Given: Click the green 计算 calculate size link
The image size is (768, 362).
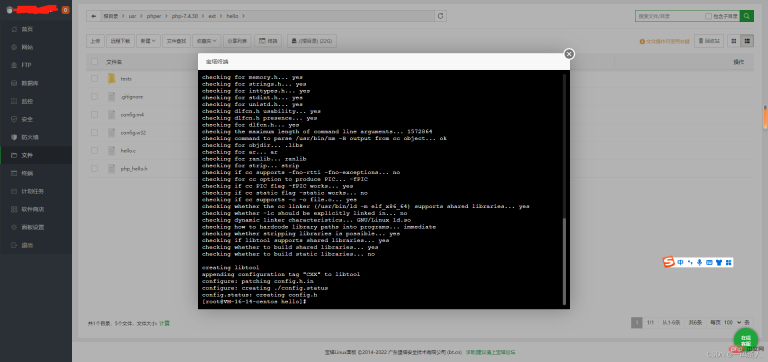Looking at the screenshot, I should [x=164, y=323].
